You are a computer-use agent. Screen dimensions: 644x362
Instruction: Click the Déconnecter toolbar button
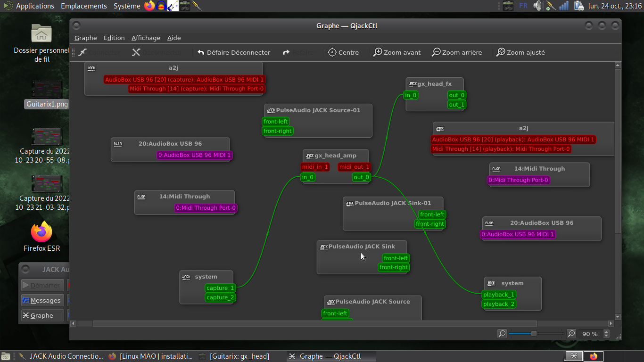(157, 52)
